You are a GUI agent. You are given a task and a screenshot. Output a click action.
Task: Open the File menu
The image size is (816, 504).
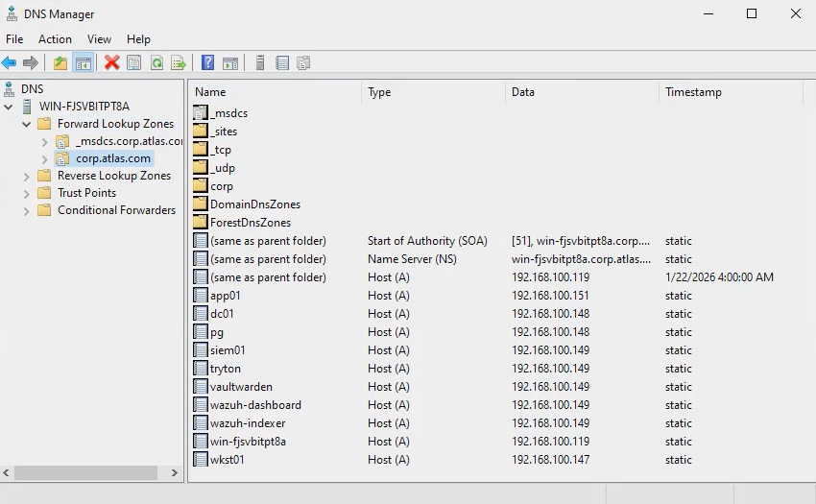coord(14,39)
